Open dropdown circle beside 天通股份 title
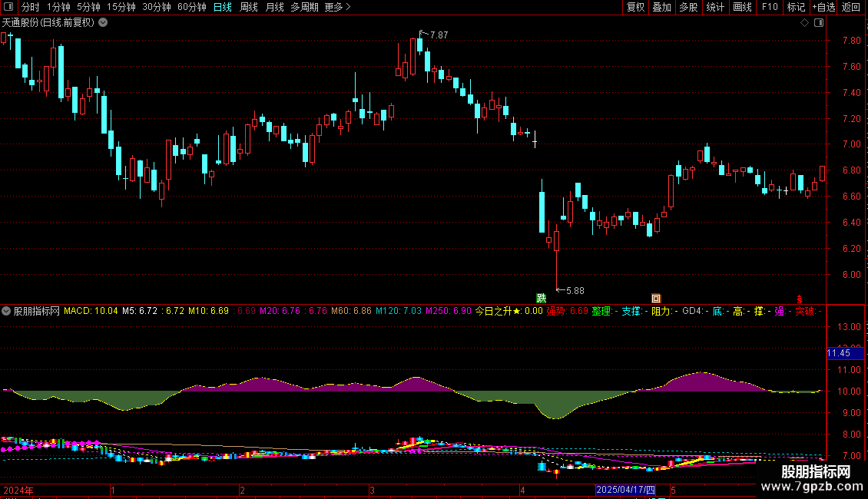Image resolution: width=868 pixels, height=499 pixels. [x=103, y=23]
